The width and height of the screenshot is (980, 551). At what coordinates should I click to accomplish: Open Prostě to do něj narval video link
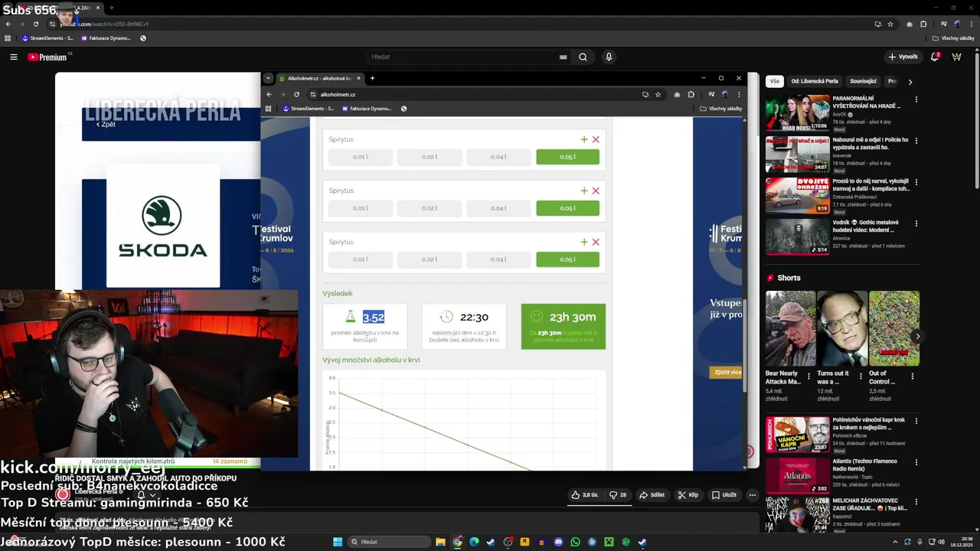tap(871, 185)
